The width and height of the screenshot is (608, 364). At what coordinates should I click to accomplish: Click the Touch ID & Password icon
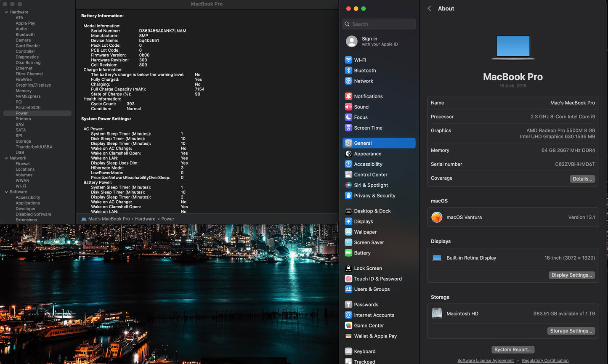click(x=348, y=279)
